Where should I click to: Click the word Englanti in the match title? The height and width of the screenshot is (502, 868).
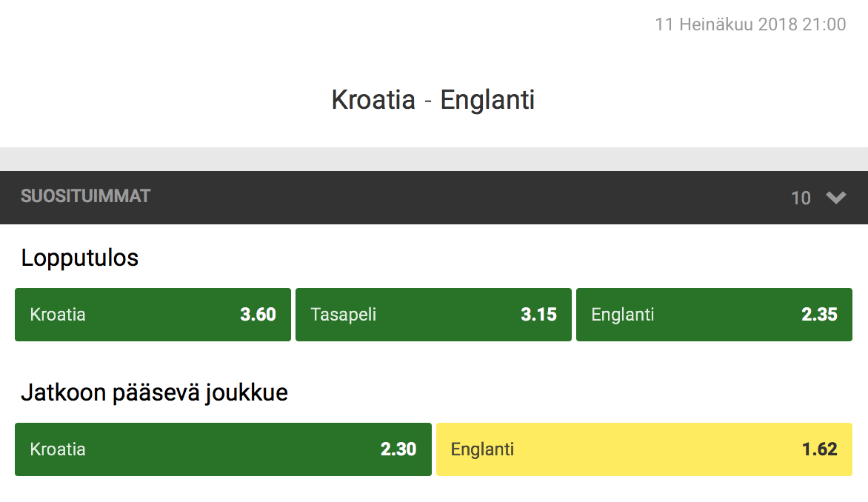pos(488,100)
